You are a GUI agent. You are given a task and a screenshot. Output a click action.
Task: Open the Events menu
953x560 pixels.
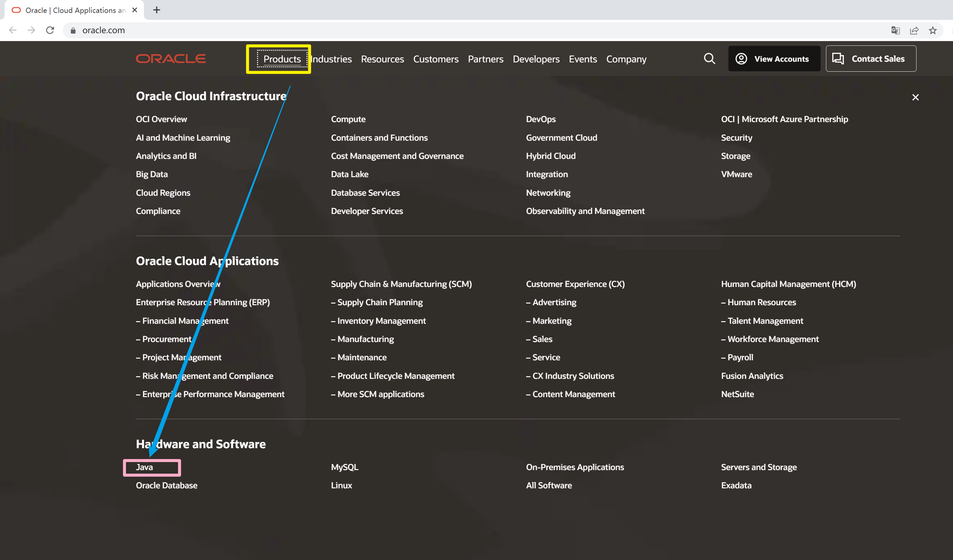click(x=583, y=59)
